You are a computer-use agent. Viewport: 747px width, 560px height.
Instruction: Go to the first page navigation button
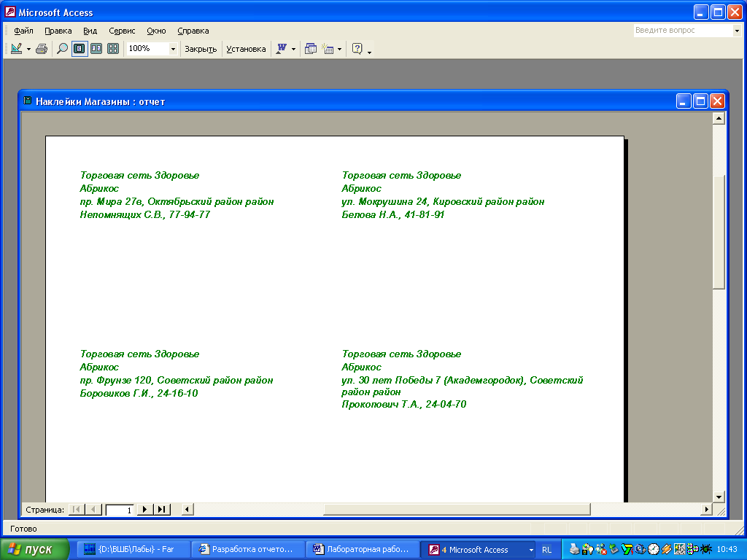76,510
